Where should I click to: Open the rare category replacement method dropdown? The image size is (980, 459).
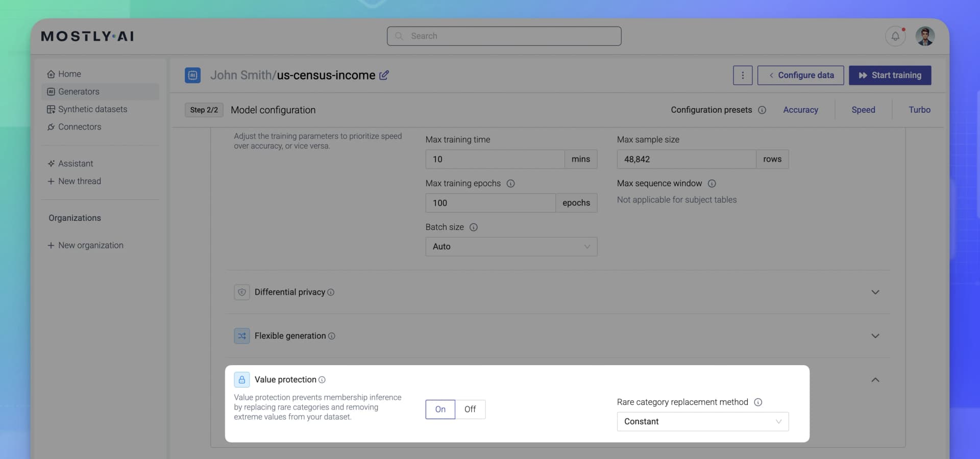pos(702,421)
